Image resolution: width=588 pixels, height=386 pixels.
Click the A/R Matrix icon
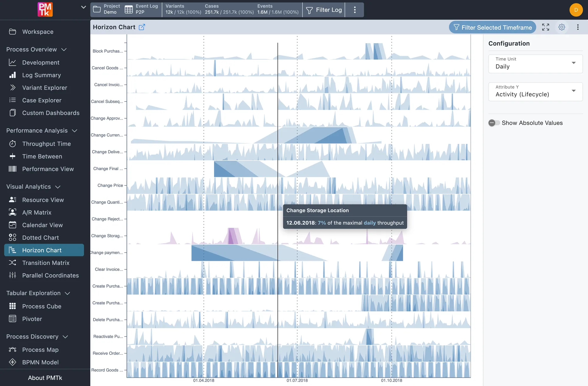pos(12,212)
